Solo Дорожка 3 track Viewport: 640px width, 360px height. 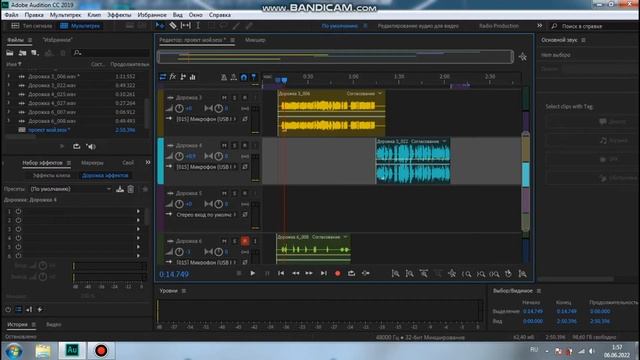coord(234,98)
